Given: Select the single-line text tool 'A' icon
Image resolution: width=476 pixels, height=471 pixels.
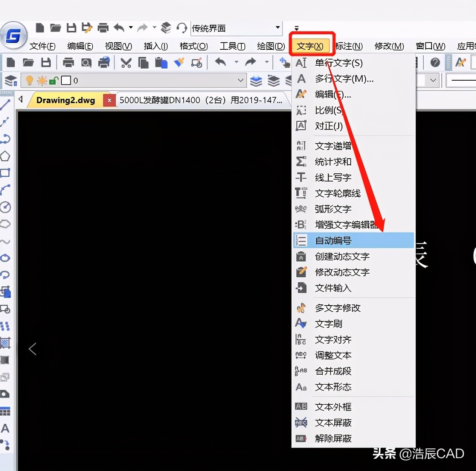Looking at the screenshot, I should pyautogui.click(x=5, y=429).
